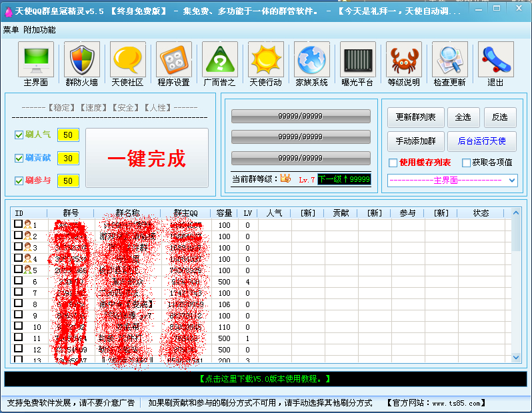Click the 群名称 column header
The height and width of the screenshot is (413, 532).
tap(127, 213)
